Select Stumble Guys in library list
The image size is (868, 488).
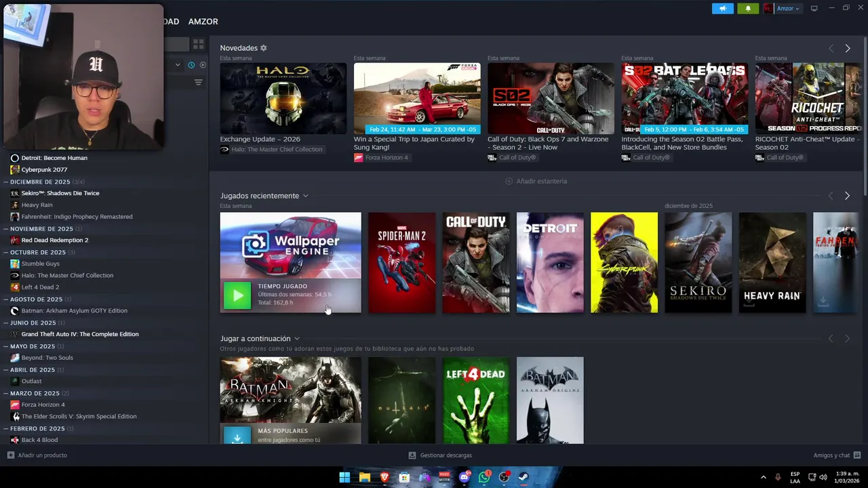41,264
